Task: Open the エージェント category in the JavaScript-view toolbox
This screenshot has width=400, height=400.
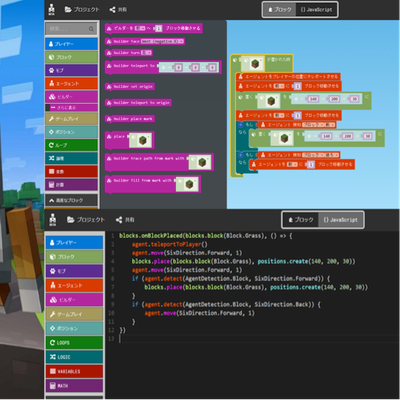Action: pos(74,286)
